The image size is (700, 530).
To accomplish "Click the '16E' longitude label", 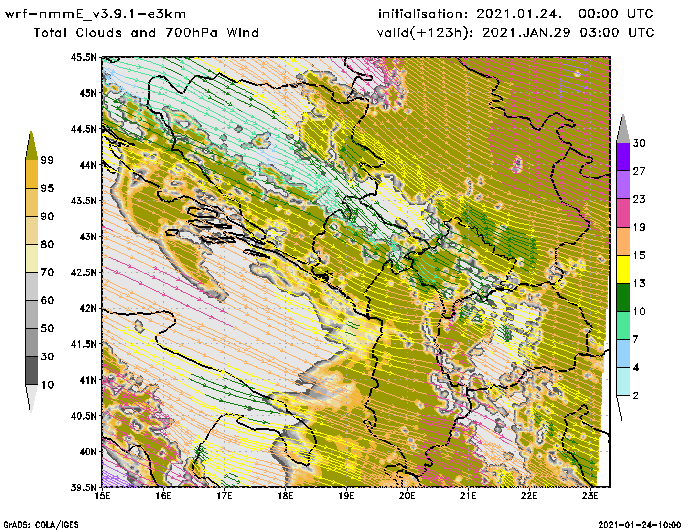I will pyautogui.click(x=163, y=496).
